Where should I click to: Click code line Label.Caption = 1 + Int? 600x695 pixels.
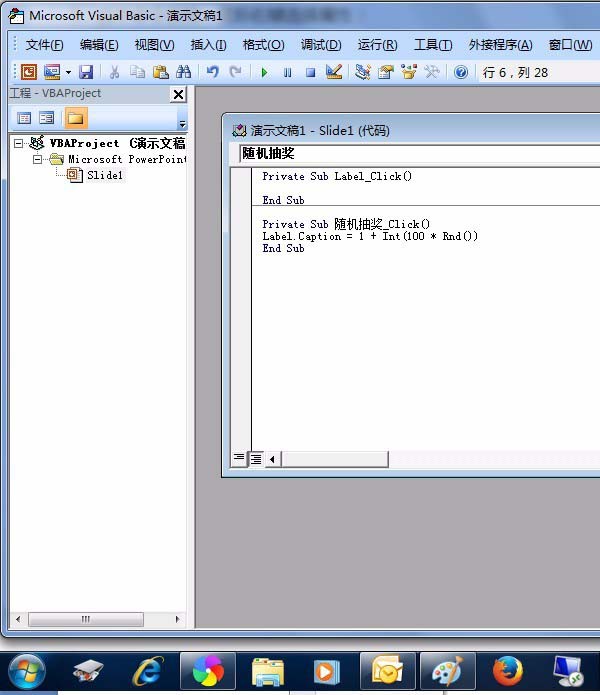point(370,236)
